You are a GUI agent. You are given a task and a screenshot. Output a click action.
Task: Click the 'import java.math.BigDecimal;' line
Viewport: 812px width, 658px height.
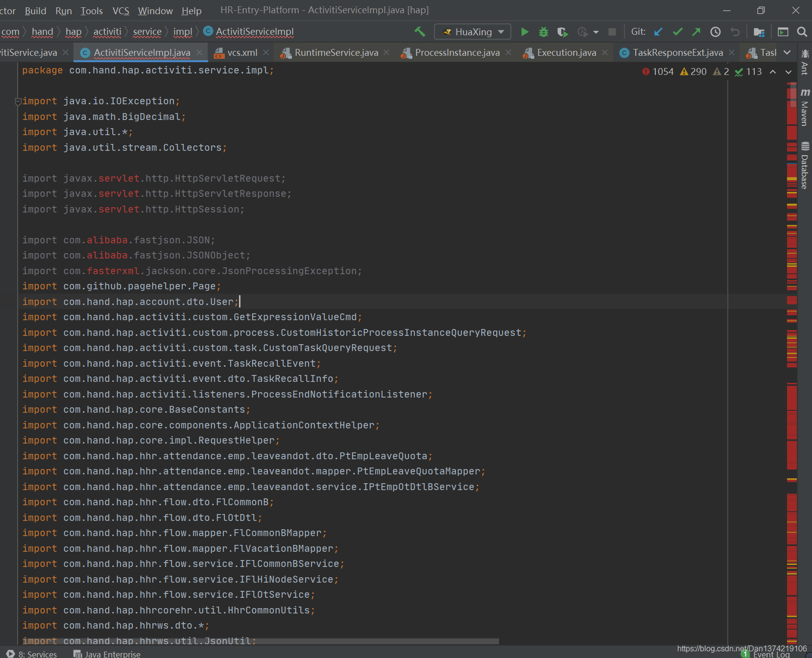coord(104,117)
